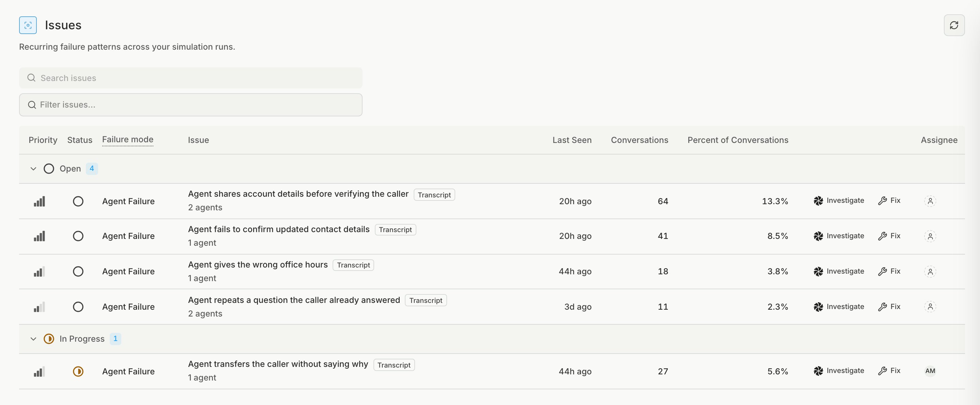The image size is (980, 405).
Task: Click the Issues page scan icon
Action: [28, 25]
